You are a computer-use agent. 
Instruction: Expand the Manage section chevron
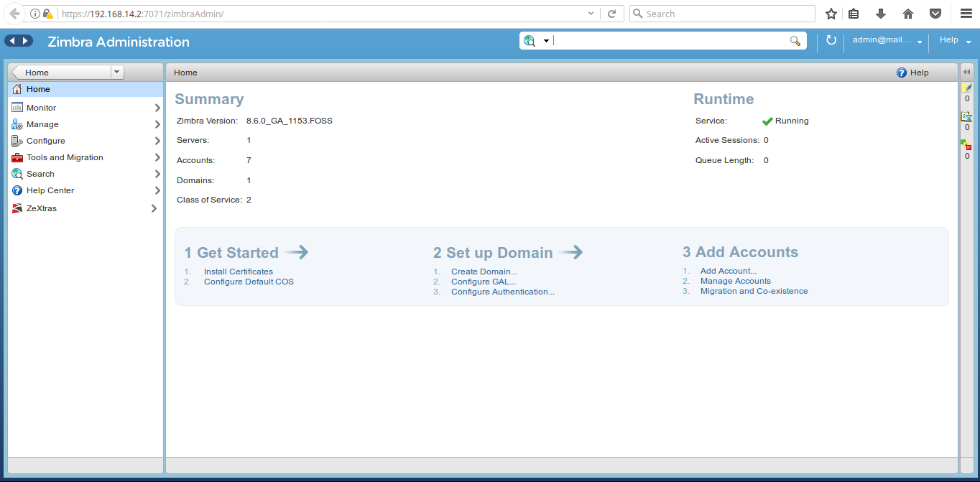click(x=157, y=124)
